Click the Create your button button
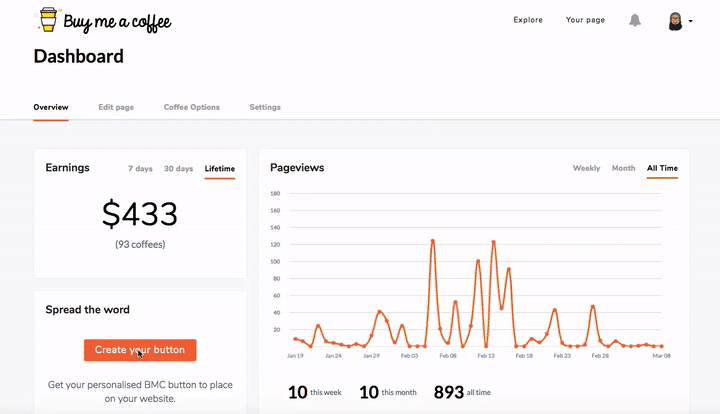The width and height of the screenshot is (720, 414). [140, 350]
